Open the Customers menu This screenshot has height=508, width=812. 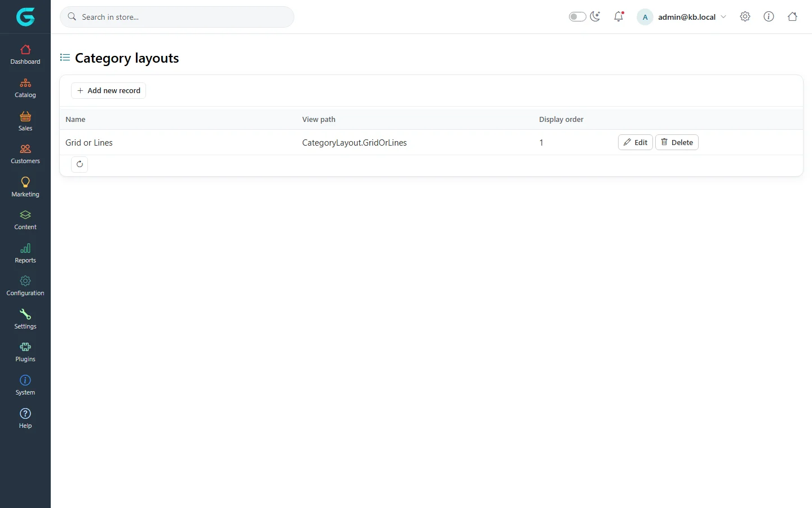click(x=25, y=154)
